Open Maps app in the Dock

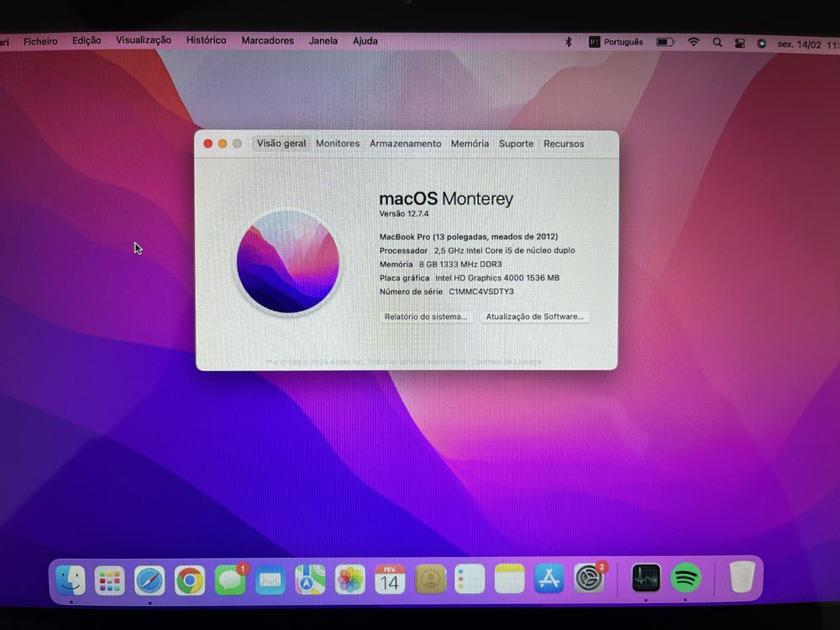click(x=310, y=580)
